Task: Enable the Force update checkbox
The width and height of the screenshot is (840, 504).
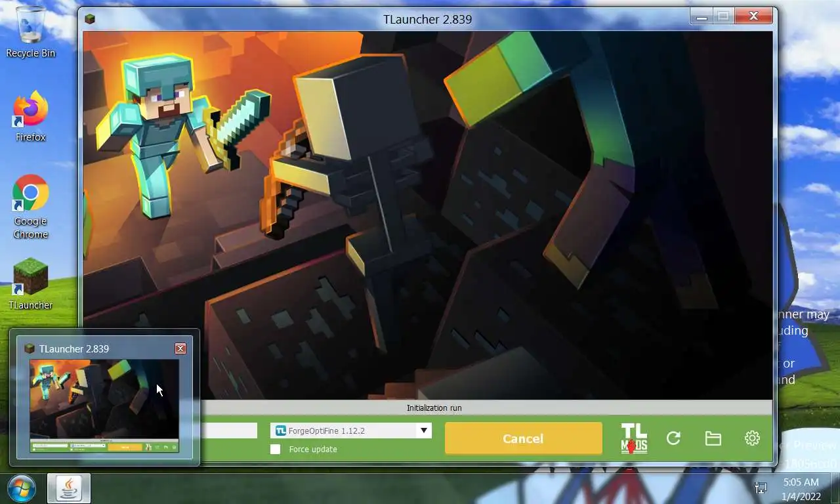Action: tap(275, 449)
